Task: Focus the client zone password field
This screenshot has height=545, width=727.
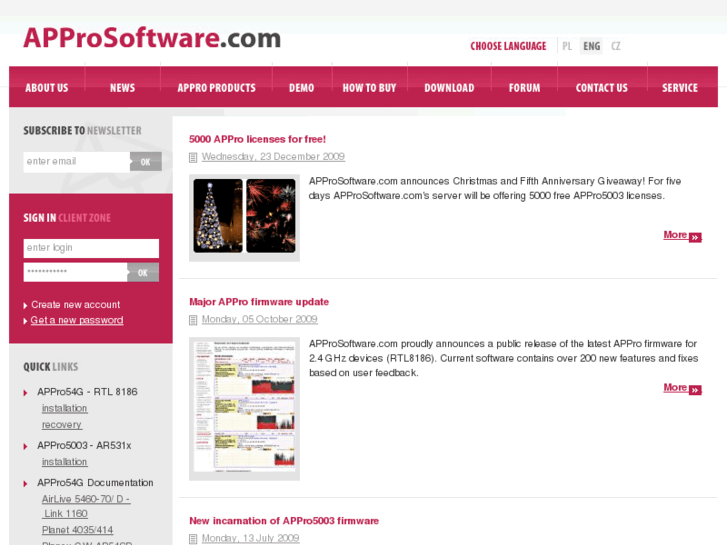Action: 76,272
